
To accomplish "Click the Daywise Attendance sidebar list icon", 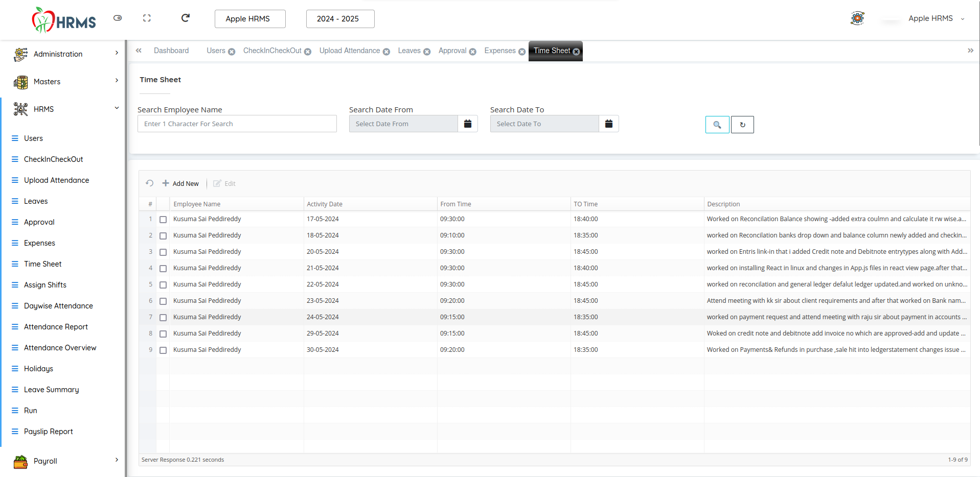I will (15, 306).
